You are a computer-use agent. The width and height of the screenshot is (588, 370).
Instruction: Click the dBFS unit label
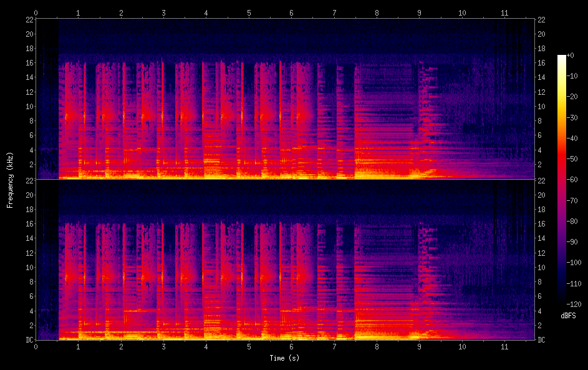pyautogui.click(x=568, y=316)
